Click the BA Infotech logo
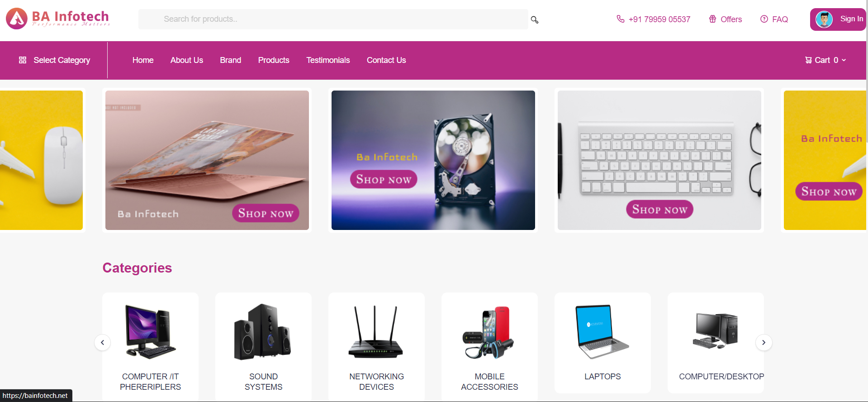This screenshot has height=402, width=868. point(58,19)
